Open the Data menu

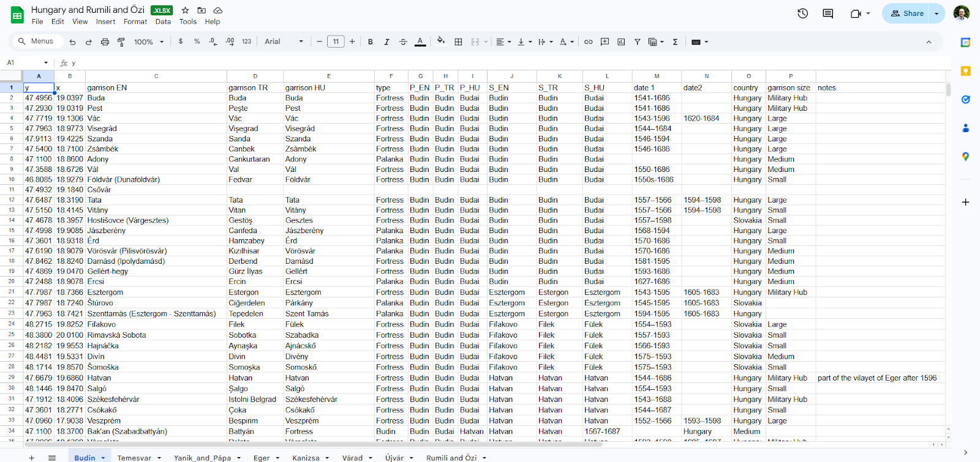click(x=163, y=21)
